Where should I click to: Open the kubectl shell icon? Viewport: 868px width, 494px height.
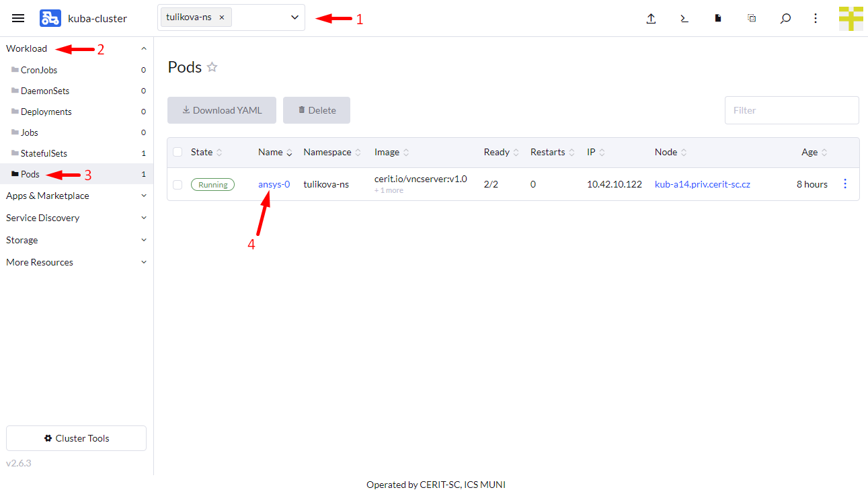pos(684,19)
